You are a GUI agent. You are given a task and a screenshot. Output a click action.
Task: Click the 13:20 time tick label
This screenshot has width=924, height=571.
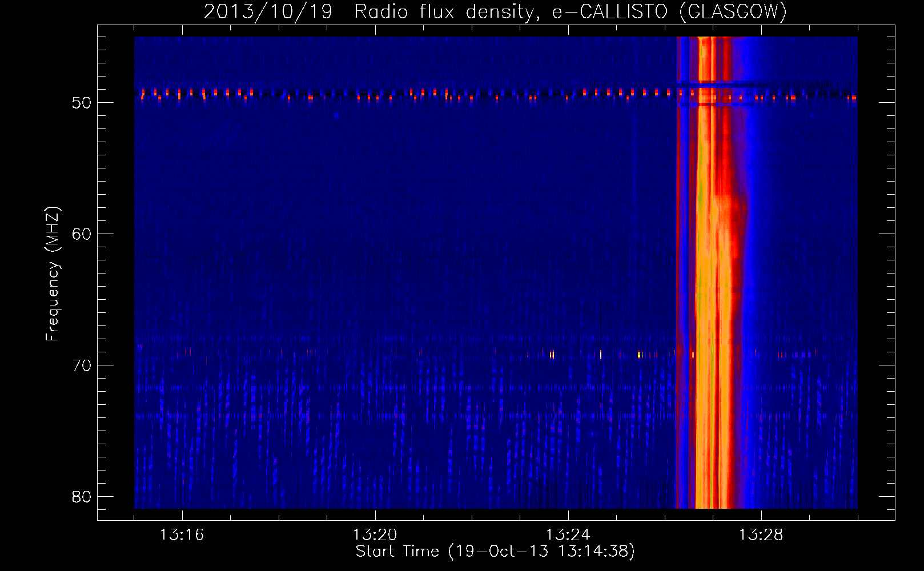375,534
